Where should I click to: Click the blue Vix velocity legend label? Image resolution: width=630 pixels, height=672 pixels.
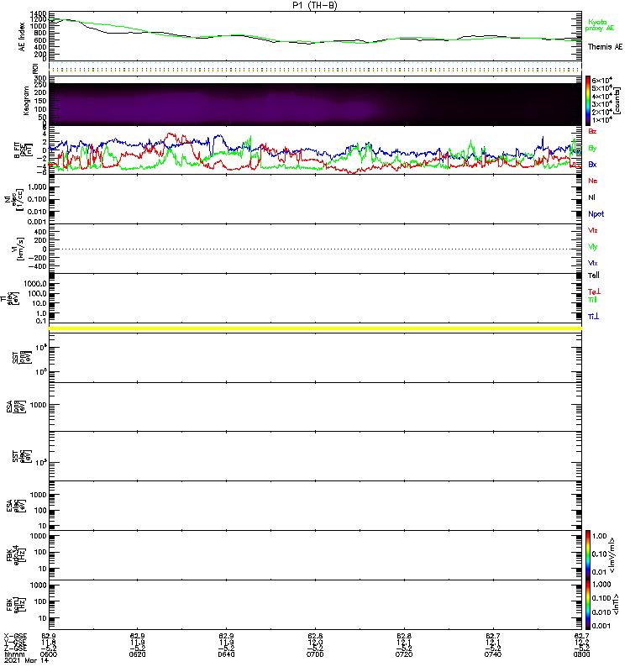click(x=594, y=262)
